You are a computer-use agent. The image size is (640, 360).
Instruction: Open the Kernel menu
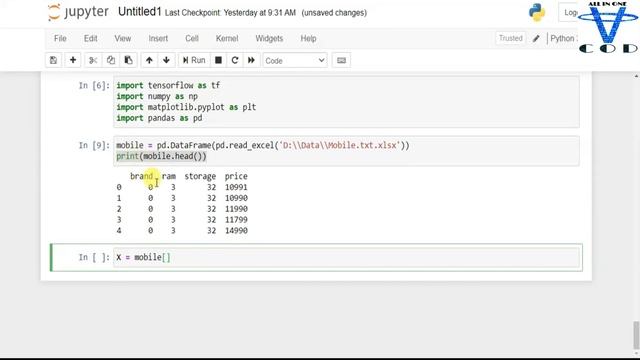tap(227, 38)
